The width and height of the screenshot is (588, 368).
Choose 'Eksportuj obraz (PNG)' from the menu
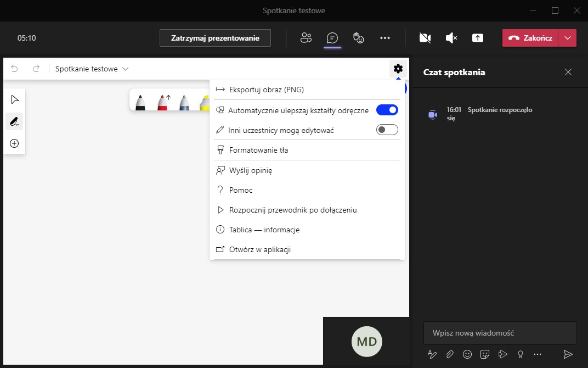266,90
